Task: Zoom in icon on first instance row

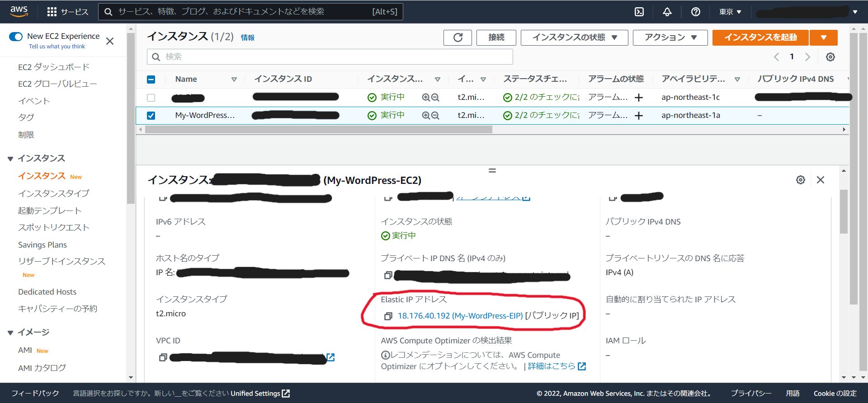Action: click(x=426, y=97)
